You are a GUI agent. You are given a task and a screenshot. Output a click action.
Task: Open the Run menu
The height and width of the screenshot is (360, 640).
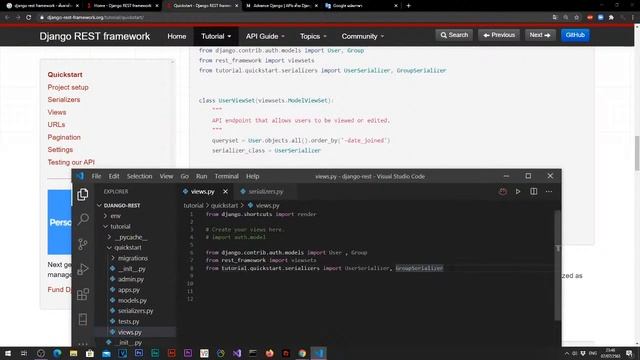coord(202,176)
